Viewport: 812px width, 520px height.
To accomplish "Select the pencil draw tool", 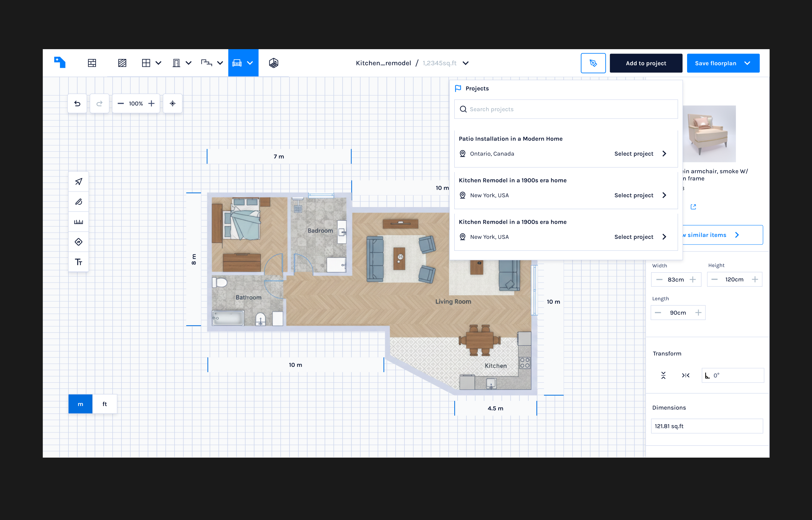I will (79, 202).
